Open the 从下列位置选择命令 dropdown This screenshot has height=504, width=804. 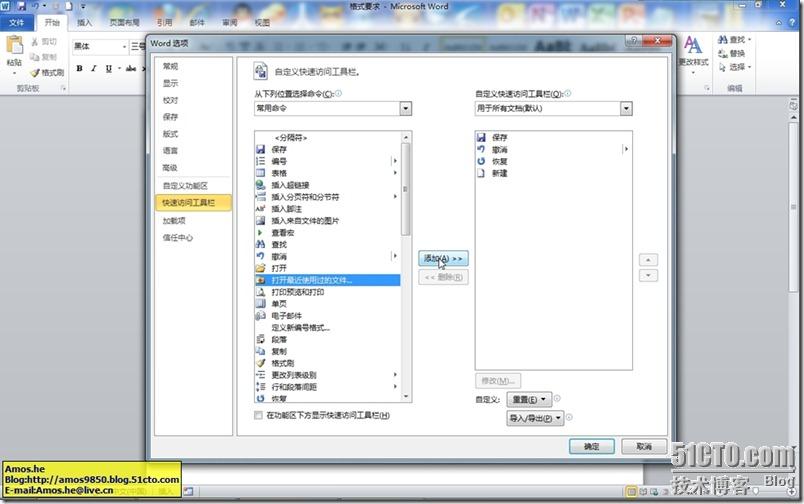pyautogui.click(x=406, y=108)
